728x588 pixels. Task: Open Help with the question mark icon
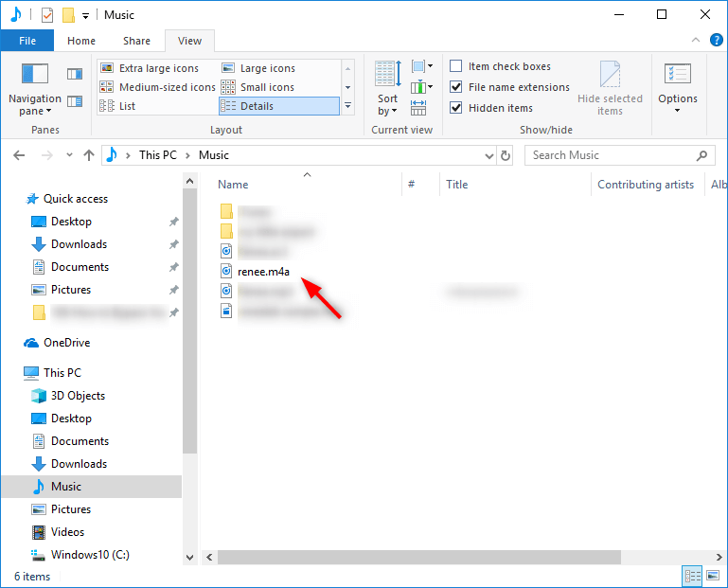[x=717, y=40]
